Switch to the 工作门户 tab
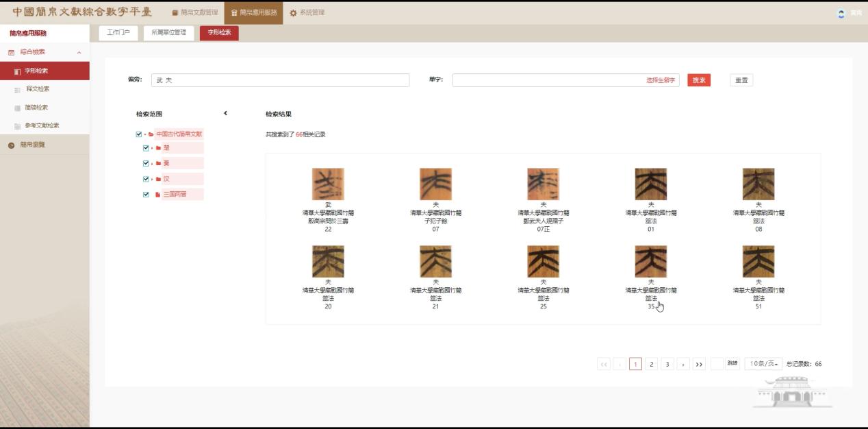 pos(118,32)
